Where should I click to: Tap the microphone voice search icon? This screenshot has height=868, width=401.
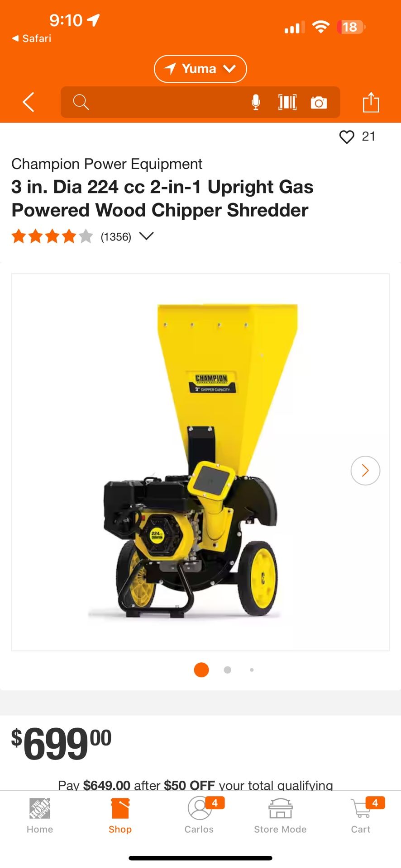tap(256, 103)
